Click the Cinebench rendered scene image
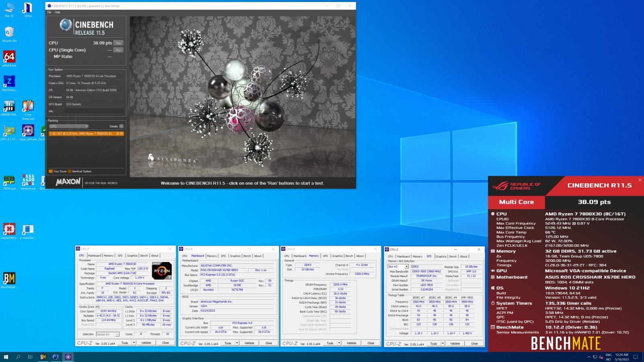This screenshot has width=644, height=362. (x=243, y=97)
